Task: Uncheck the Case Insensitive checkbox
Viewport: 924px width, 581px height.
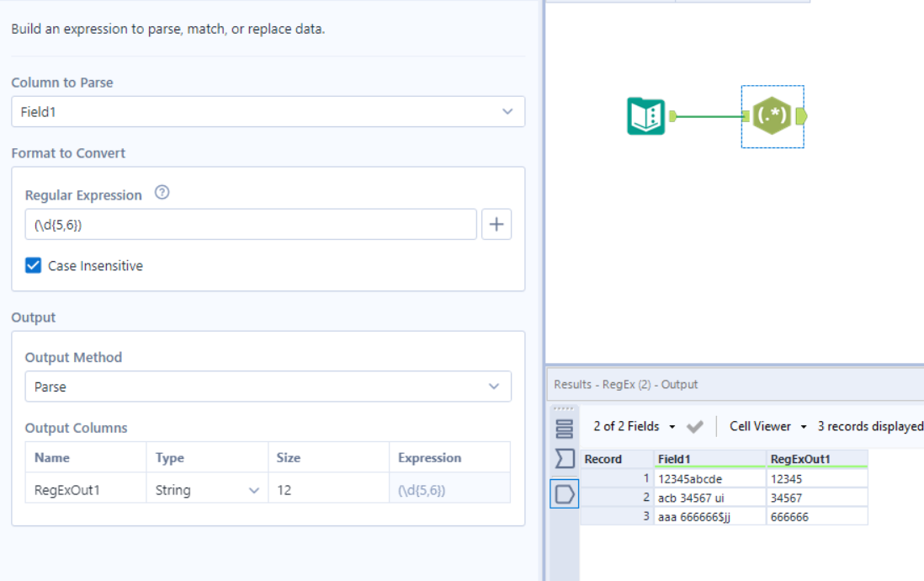Action: tap(35, 265)
